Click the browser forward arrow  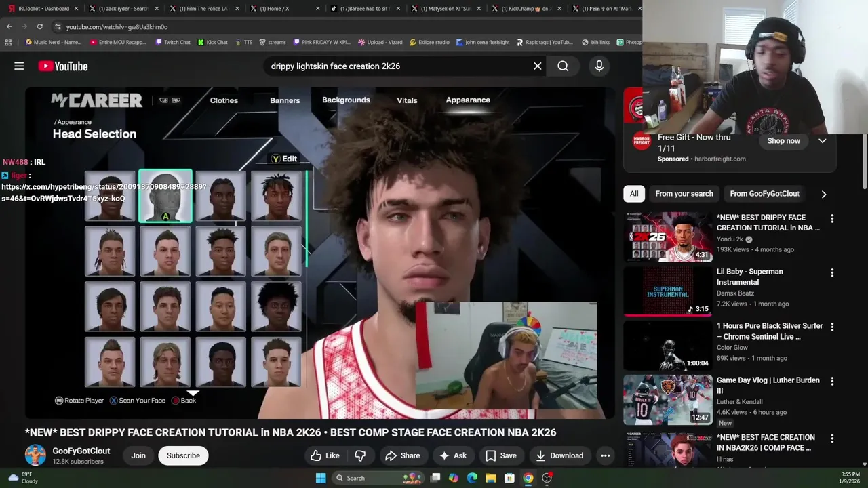coord(24,26)
